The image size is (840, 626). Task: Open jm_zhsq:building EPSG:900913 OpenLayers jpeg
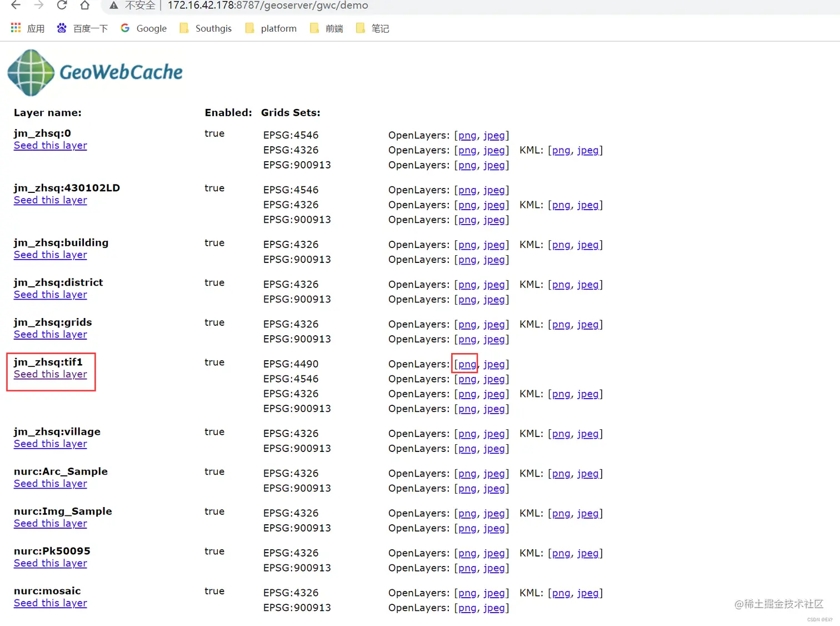point(494,260)
